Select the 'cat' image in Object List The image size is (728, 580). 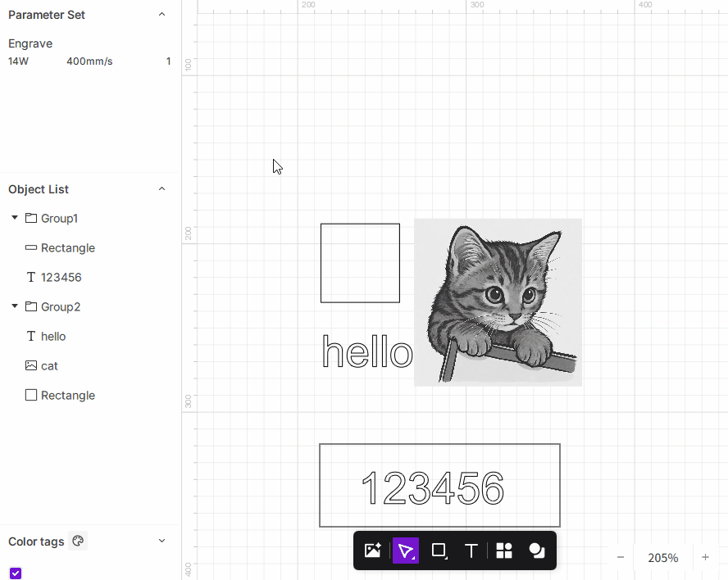coord(49,366)
